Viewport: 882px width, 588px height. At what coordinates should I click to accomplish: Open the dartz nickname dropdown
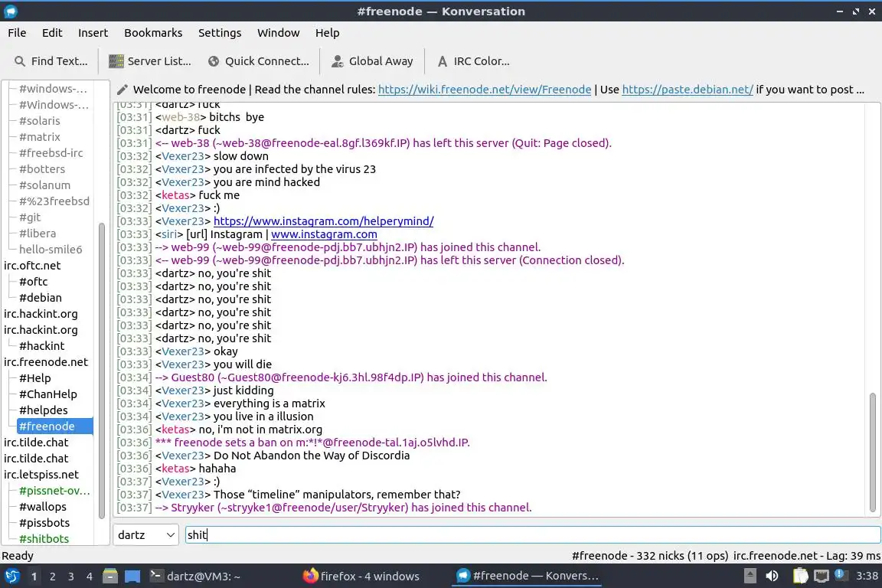coord(145,534)
